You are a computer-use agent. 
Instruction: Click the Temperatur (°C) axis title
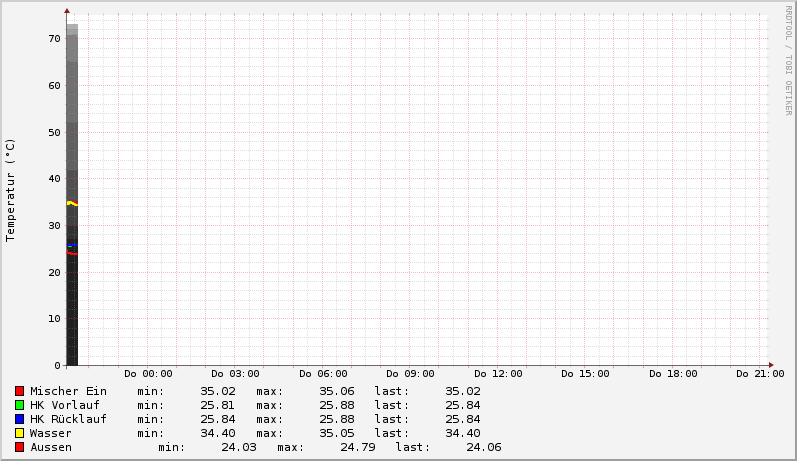10,190
